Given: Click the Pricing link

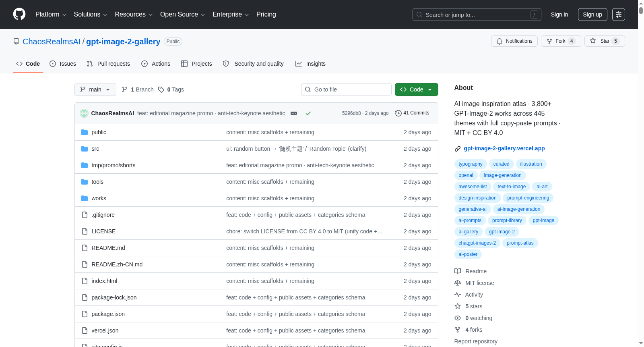Looking at the screenshot, I should pyautogui.click(x=266, y=14).
